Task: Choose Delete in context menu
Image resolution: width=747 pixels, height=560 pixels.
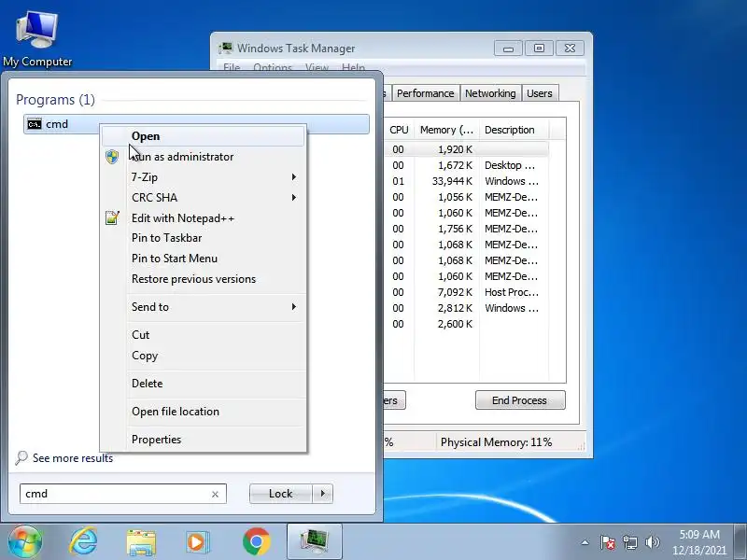Action: 203,384
